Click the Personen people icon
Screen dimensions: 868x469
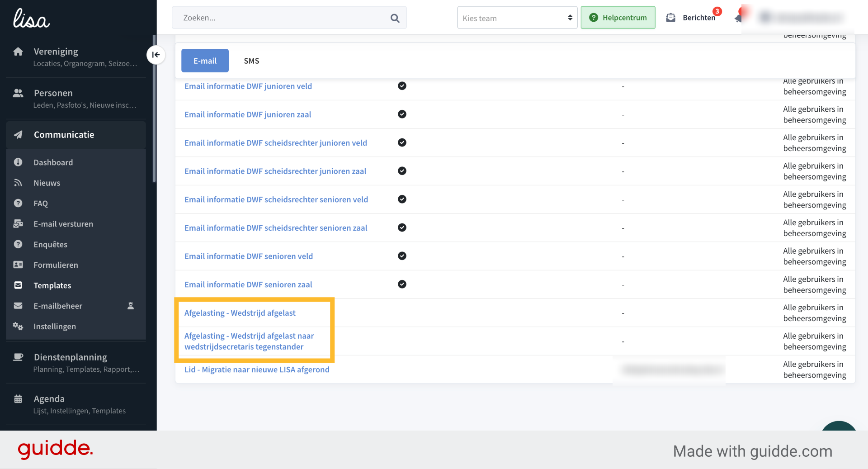point(18,93)
